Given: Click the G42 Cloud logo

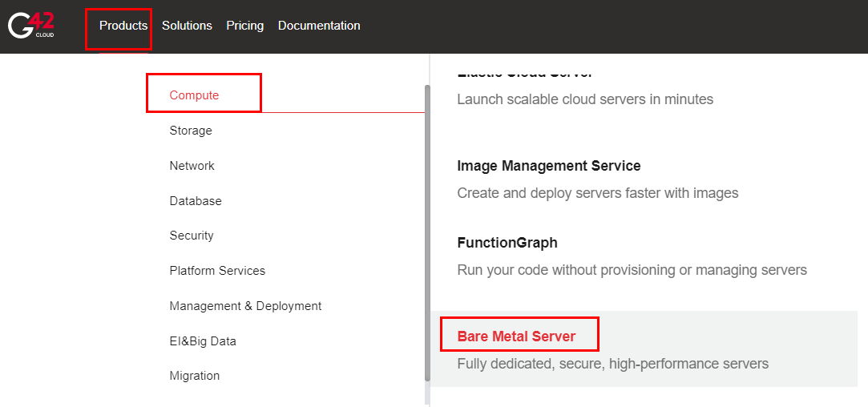Looking at the screenshot, I should coord(31,25).
